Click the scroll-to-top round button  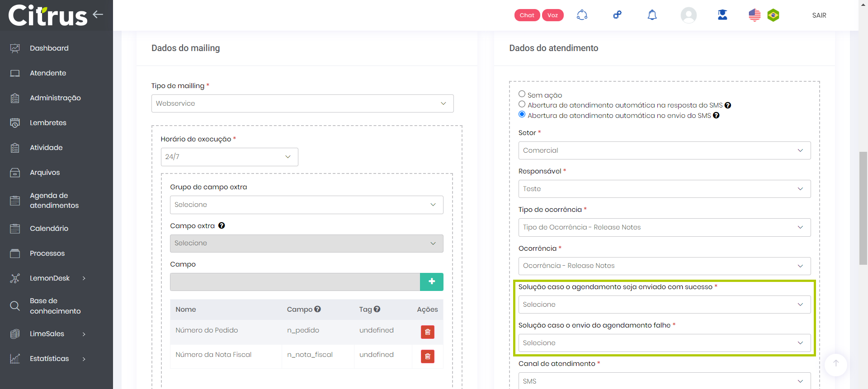tap(835, 364)
